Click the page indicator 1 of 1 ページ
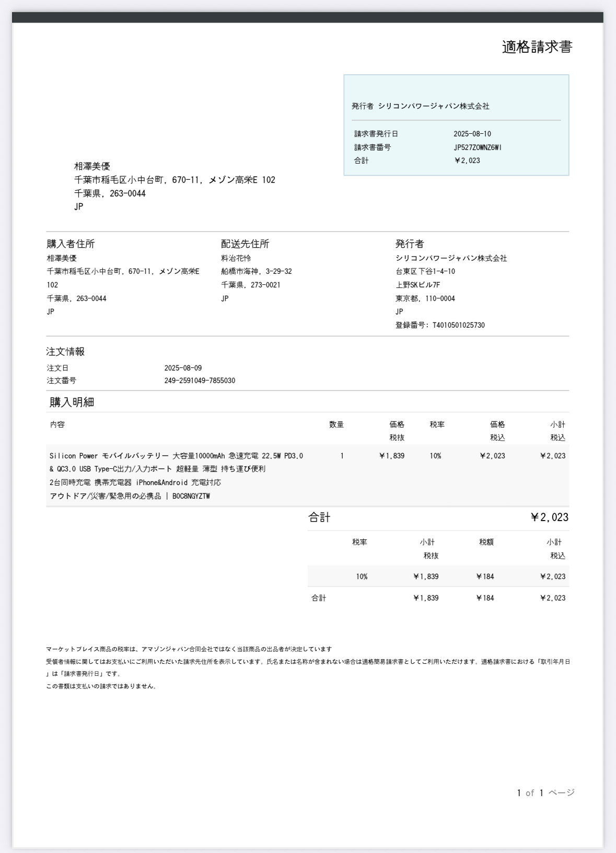 coord(545,793)
